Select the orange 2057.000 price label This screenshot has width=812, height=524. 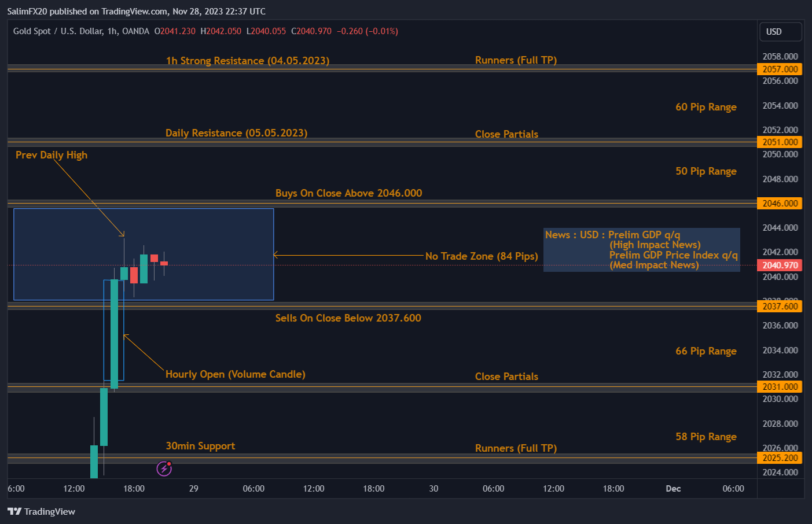(779, 69)
